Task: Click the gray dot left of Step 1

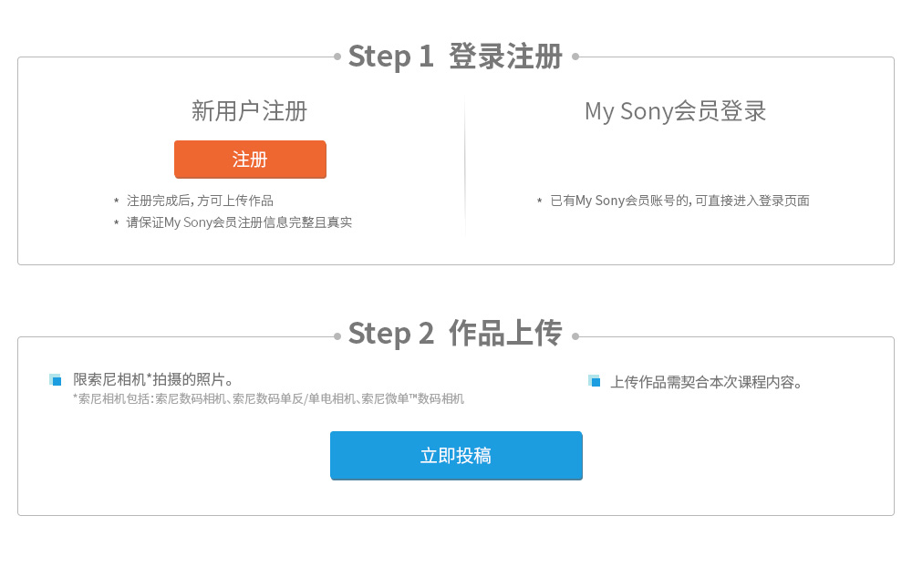Action: [337, 57]
